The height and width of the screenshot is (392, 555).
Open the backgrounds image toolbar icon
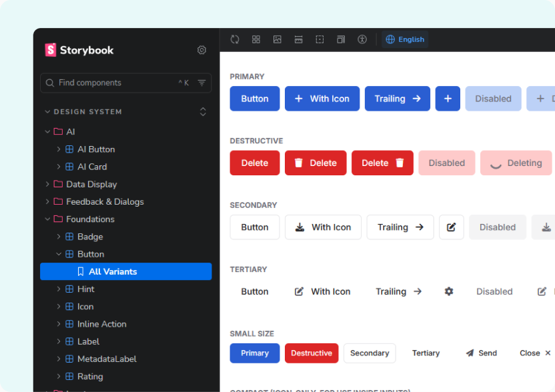(277, 39)
